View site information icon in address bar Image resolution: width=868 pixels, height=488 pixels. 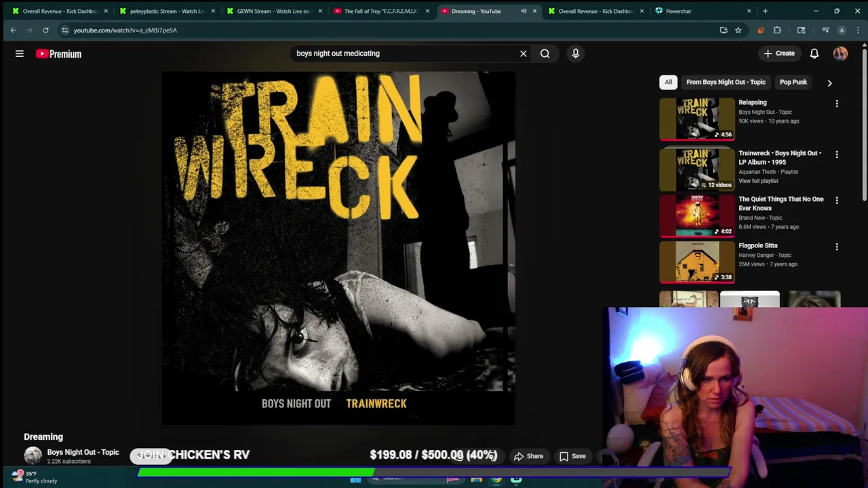64,30
